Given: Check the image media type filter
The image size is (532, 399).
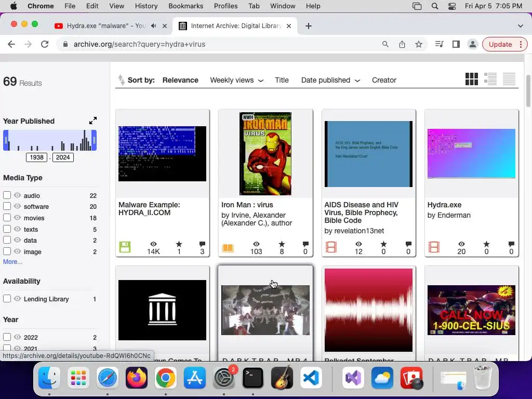Looking at the screenshot, I should 7,251.
